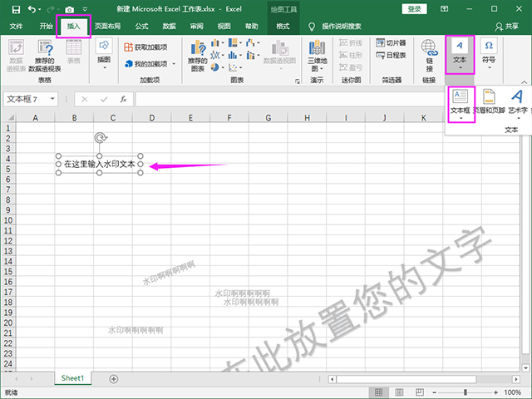The width and height of the screenshot is (532, 399).
Task: Click the text box 在这里输入水印文本
Action: point(100,165)
